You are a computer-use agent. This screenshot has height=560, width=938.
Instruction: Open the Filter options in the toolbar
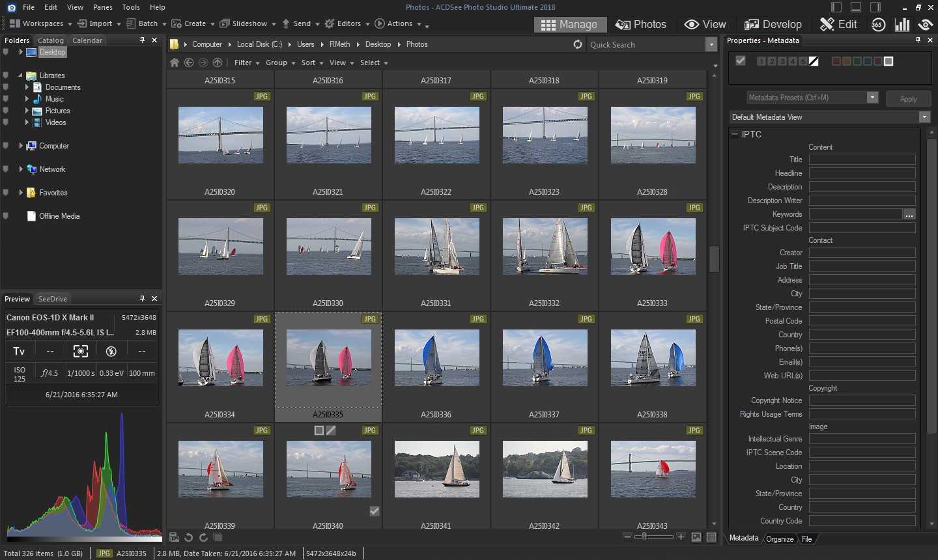(x=247, y=63)
